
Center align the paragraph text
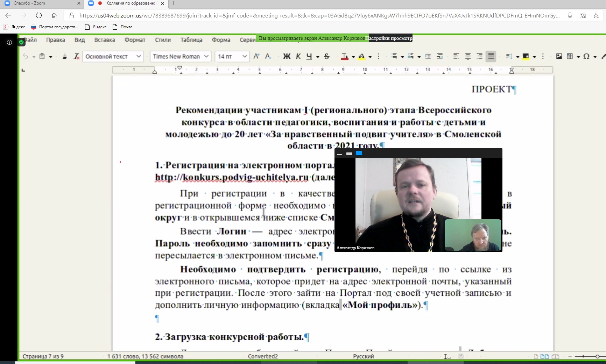pos(467,56)
